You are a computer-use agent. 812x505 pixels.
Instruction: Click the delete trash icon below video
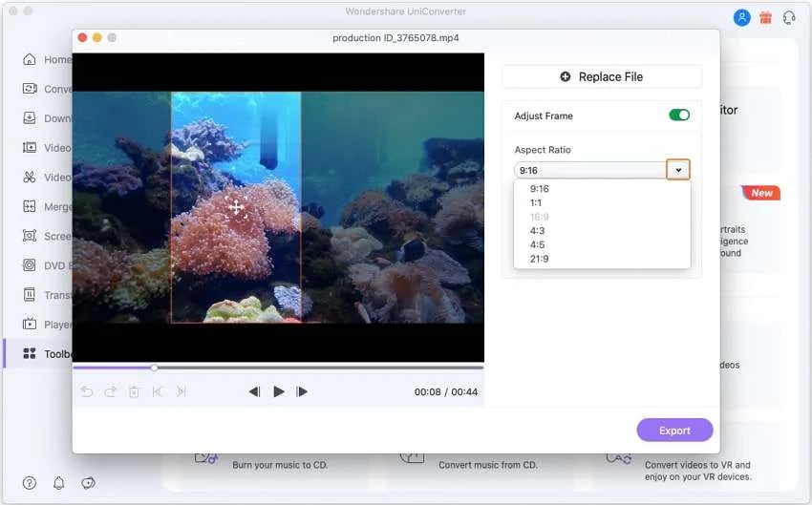pos(134,391)
